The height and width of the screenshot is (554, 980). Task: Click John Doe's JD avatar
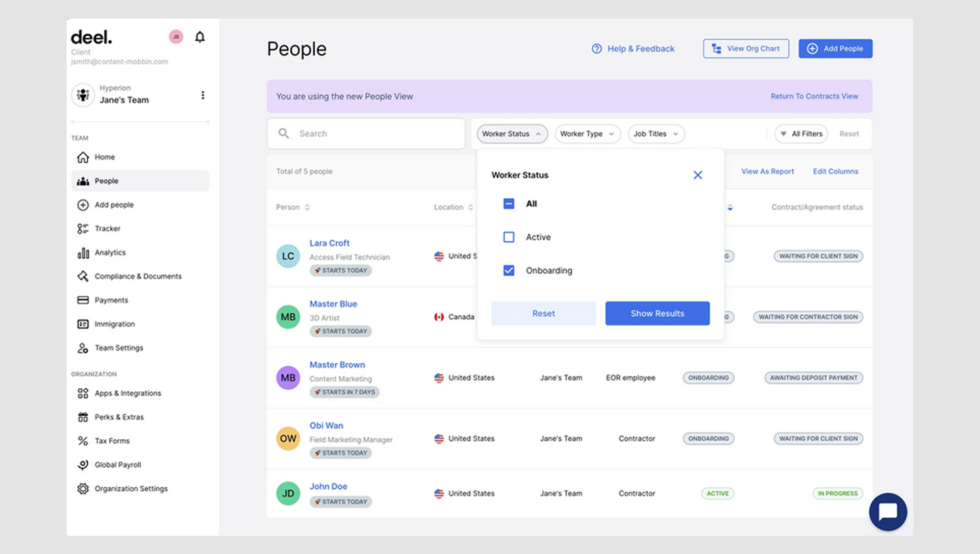coord(288,493)
